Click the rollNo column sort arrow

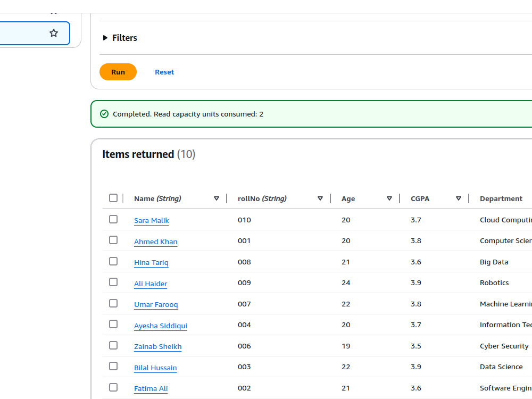pyautogui.click(x=320, y=198)
